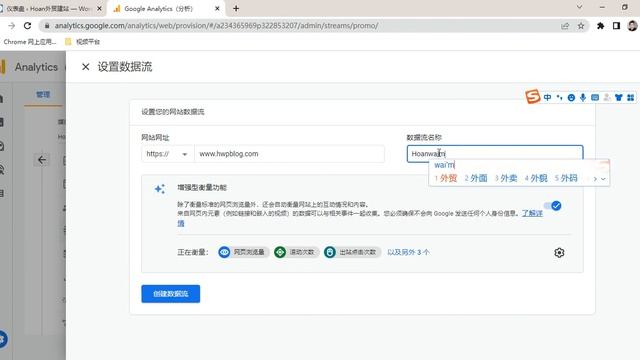
Task: Open Sogou skin shirt icon
Action: pos(619,97)
